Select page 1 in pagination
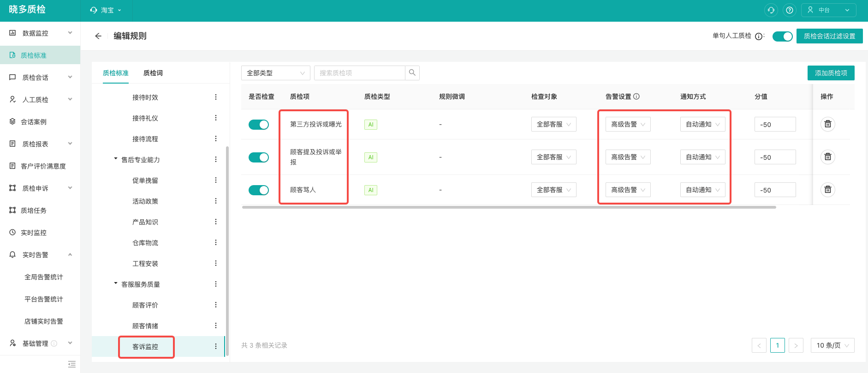Screen dimensions: 868x373 pos(778,345)
